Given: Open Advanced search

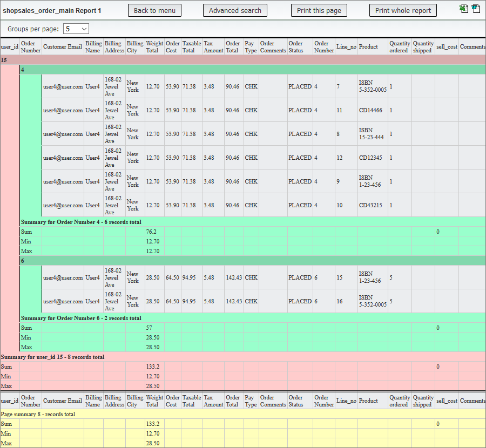Looking at the screenshot, I should pyautogui.click(x=235, y=10).
